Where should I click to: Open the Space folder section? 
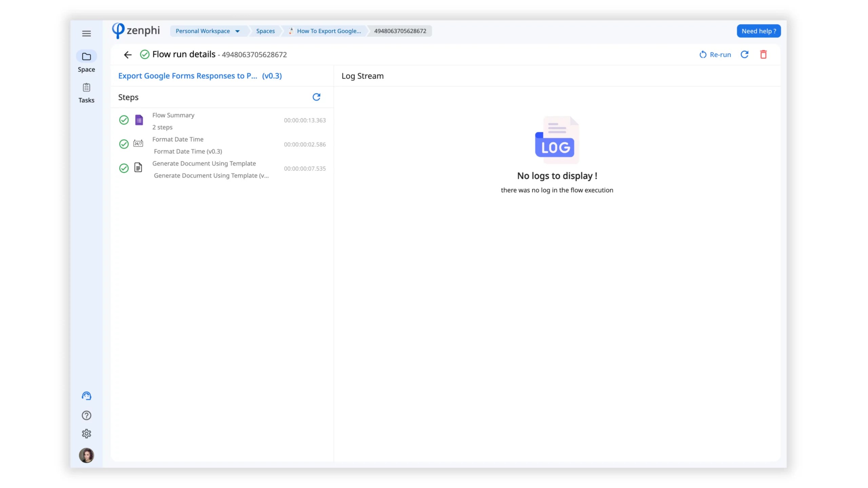tap(86, 62)
